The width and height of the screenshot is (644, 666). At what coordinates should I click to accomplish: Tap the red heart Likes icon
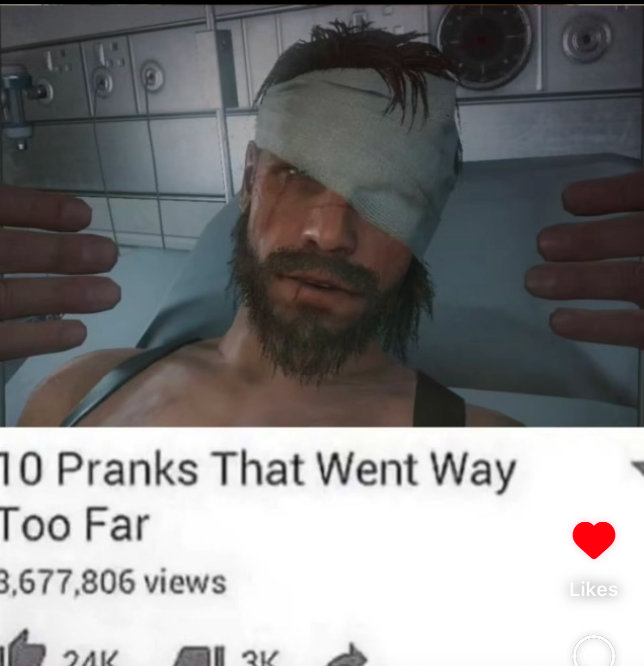594,540
